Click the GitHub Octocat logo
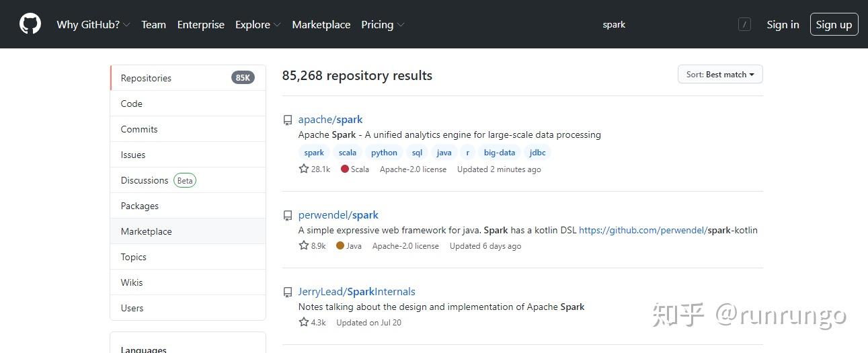The height and width of the screenshot is (353, 868). pyautogui.click(x=30, y=24)
